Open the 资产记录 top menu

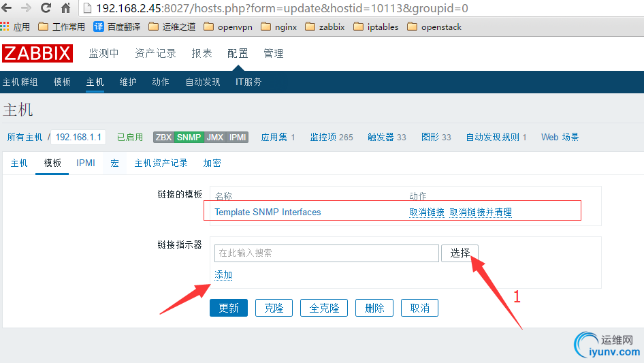(x=155, y=53)
